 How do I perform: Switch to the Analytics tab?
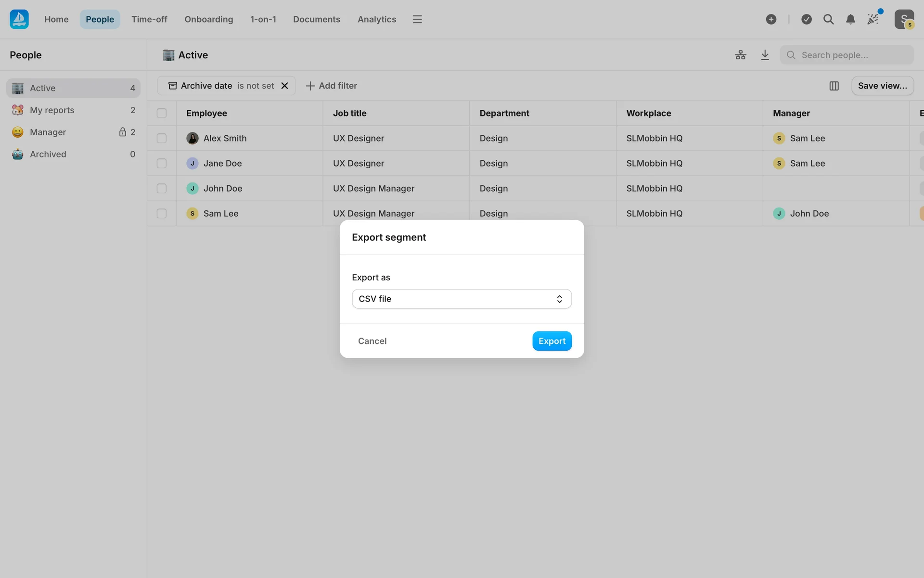point(377,19)
